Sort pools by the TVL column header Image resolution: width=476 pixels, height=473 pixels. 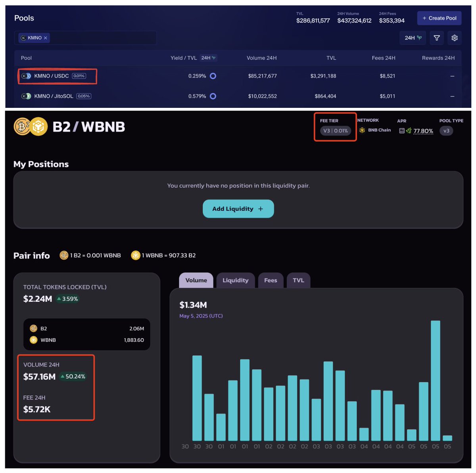pyautogui.click(x=331, y=58)
